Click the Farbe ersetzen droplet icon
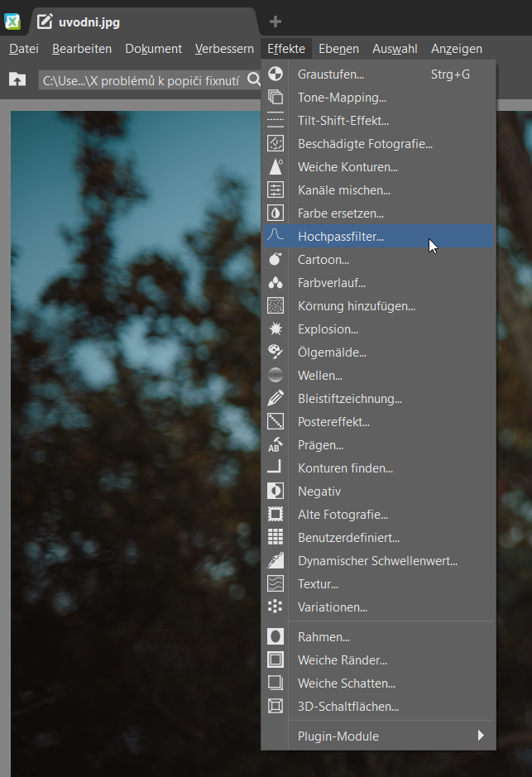 276,213
